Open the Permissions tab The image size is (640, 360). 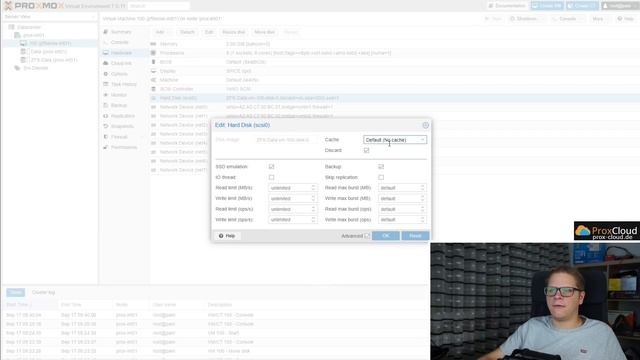(124, 147)
